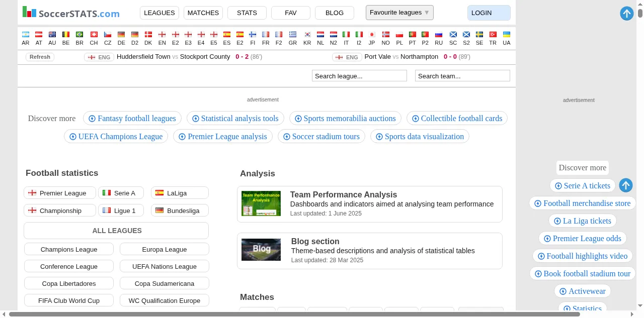Open the Brazil flag labelled BR
Viewport: 644px width, 318px height.
79,35
